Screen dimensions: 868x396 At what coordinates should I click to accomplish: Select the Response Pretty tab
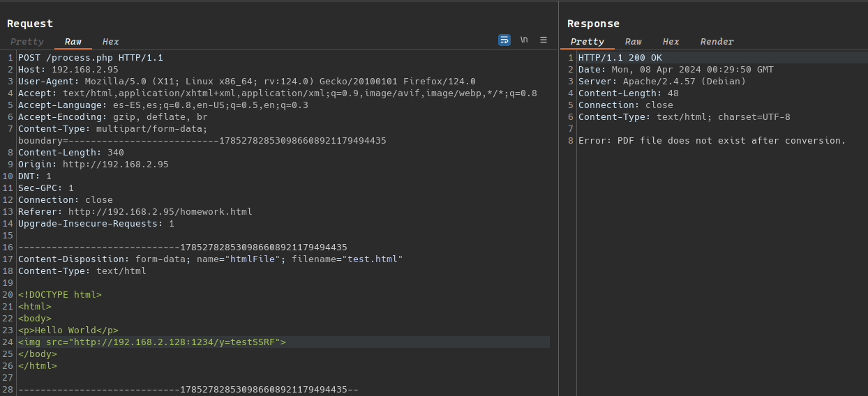(x=588, y=42)
